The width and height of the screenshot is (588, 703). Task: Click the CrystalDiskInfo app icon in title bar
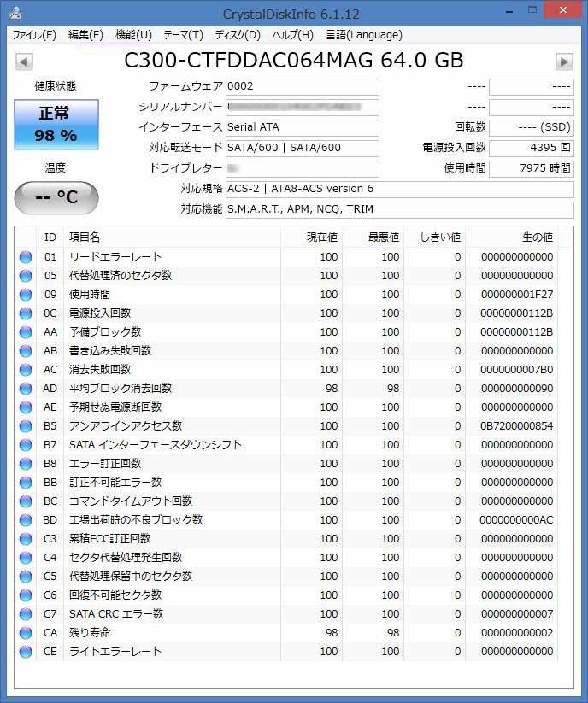15,13
